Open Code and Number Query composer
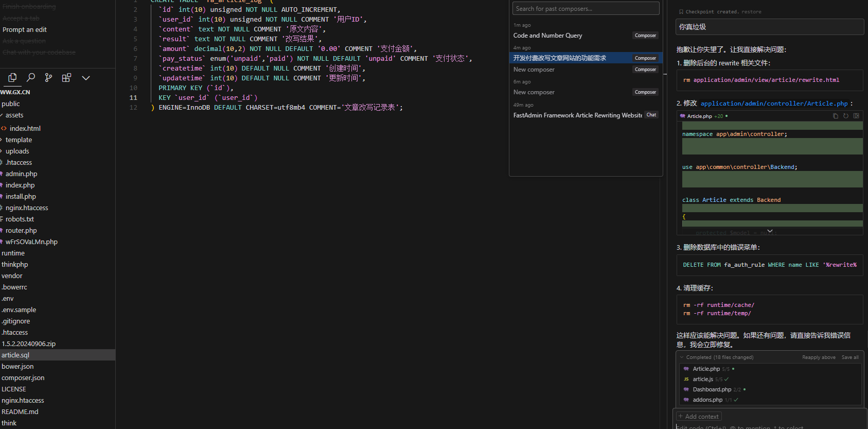This screenshot has width=868, height=429. coord(586,36)
